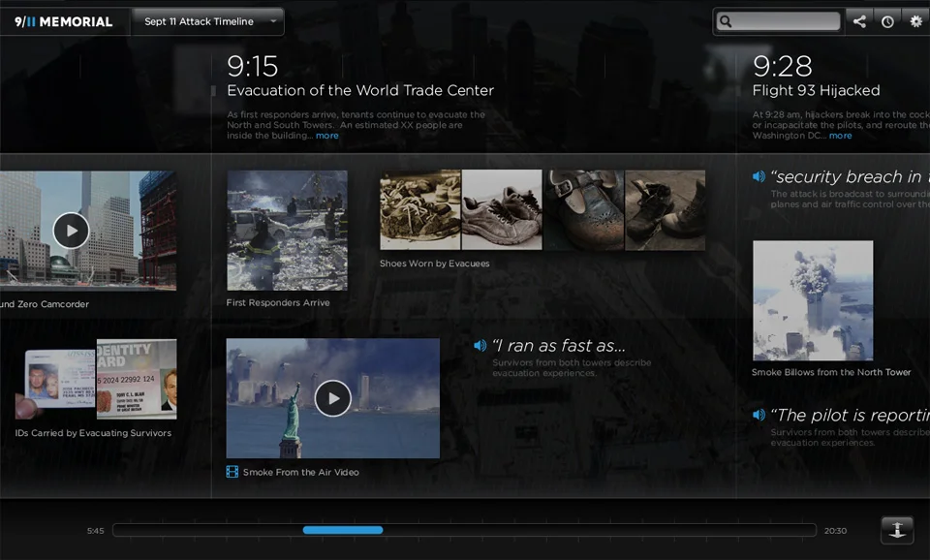Screen dimensions: 930x560
Task: Click the magnifying glass search icon
Action: click(x=726, y=22)
